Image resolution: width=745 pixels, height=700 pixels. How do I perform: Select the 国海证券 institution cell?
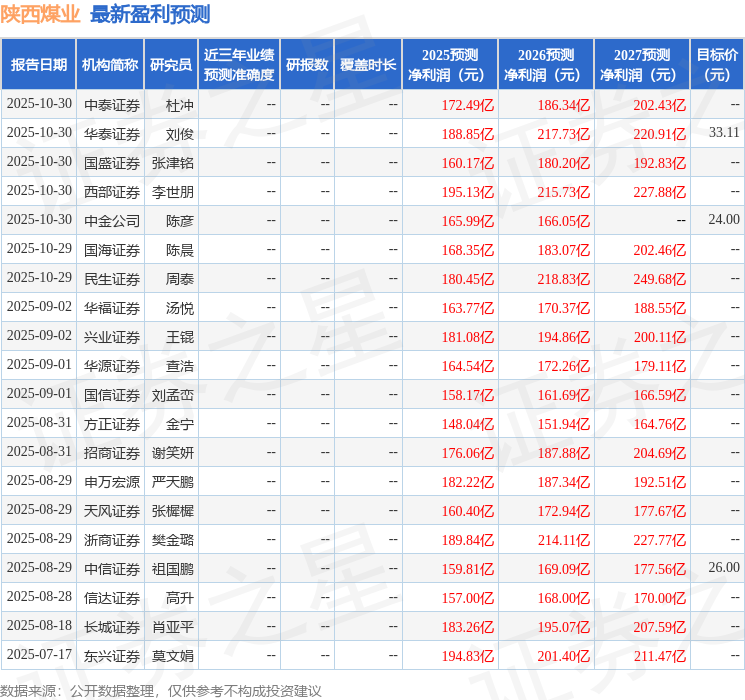coord(112,250)
